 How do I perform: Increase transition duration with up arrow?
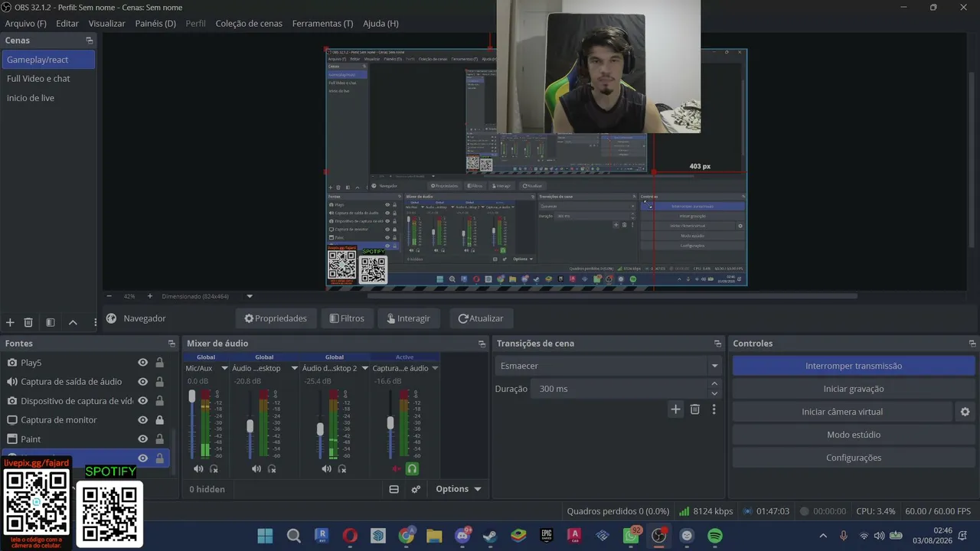tap(714, 384)
